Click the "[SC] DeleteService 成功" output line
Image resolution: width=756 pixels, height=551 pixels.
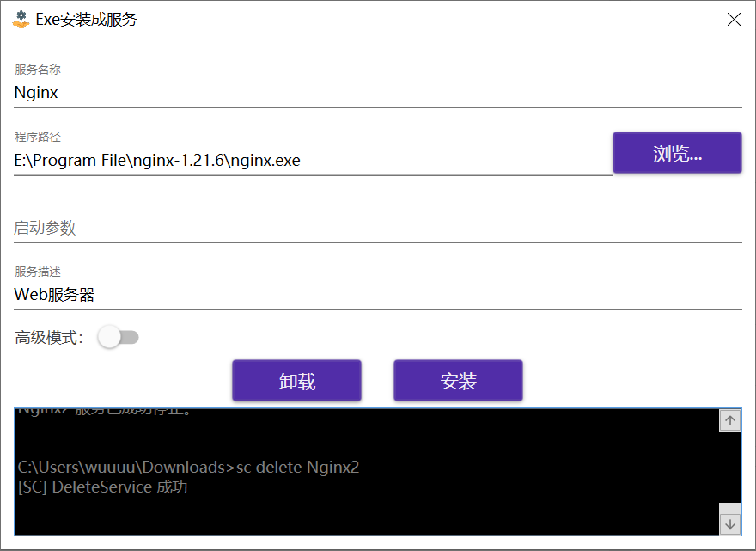pos(103,487)
